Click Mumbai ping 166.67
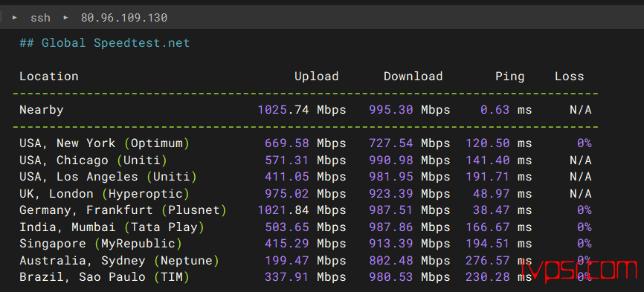Viewport: 644px width, 292px height. 488,227
